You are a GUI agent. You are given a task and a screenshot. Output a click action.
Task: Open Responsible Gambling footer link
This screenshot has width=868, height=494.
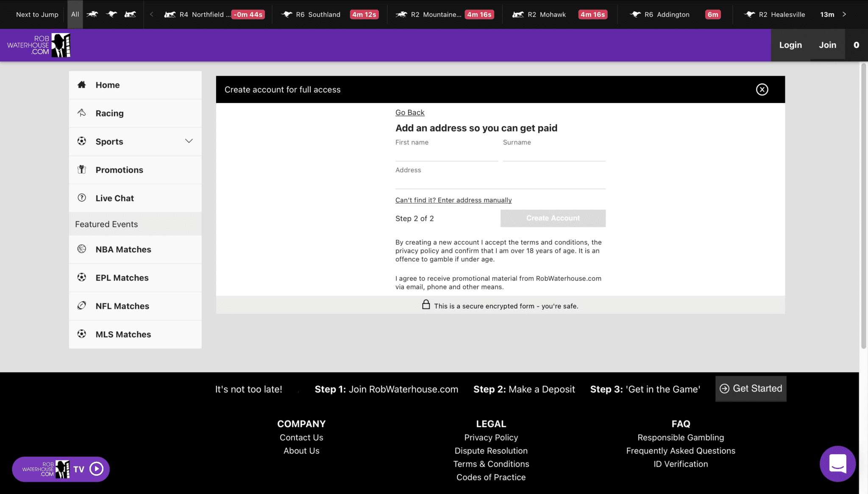pos(681,438)
